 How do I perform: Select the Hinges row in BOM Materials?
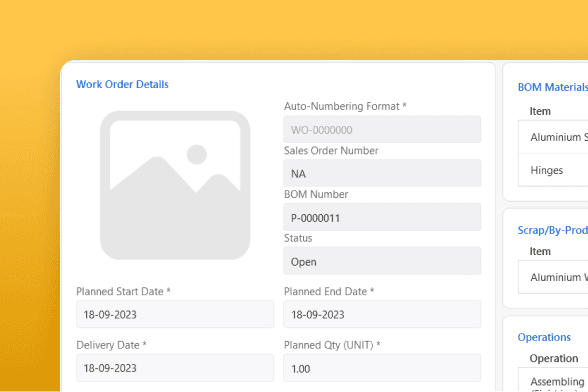coord(553,170)
